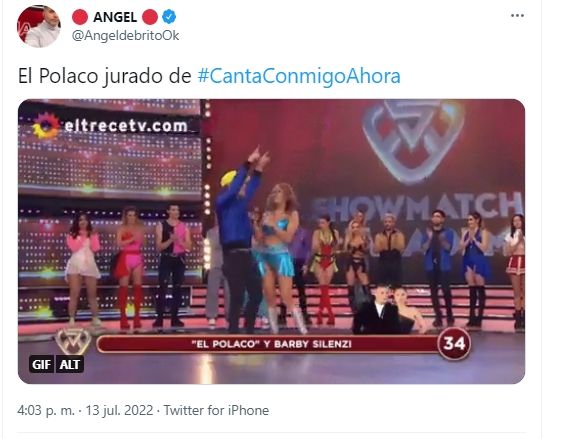The width and height of the screenshot is (565, 439).
Task: Show the ALT image description
Action: coord(70,364)
